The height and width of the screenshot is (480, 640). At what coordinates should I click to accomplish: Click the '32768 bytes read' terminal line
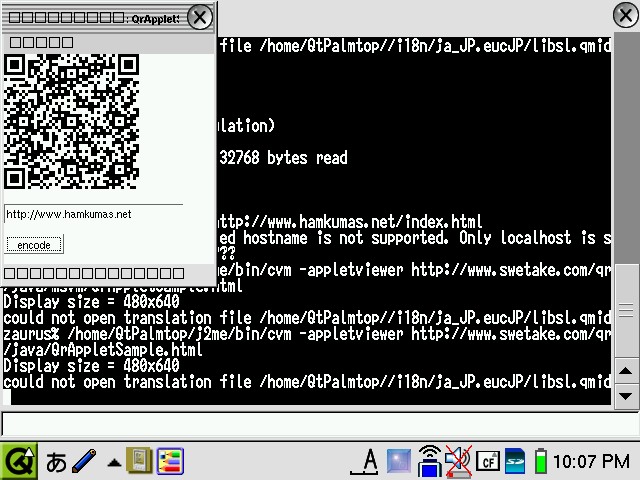(283, 158)
